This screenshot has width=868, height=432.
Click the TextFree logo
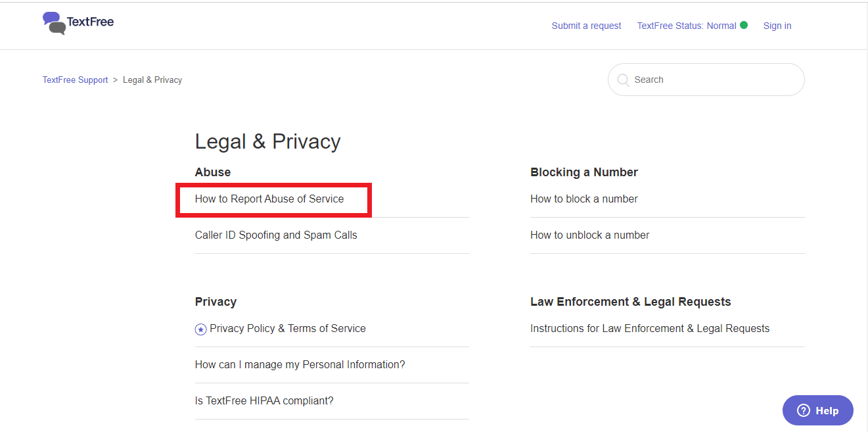coord(78,23)
